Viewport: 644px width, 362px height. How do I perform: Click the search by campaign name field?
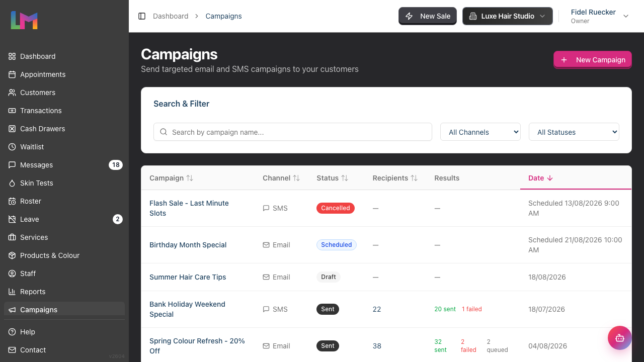click(293, 132)
